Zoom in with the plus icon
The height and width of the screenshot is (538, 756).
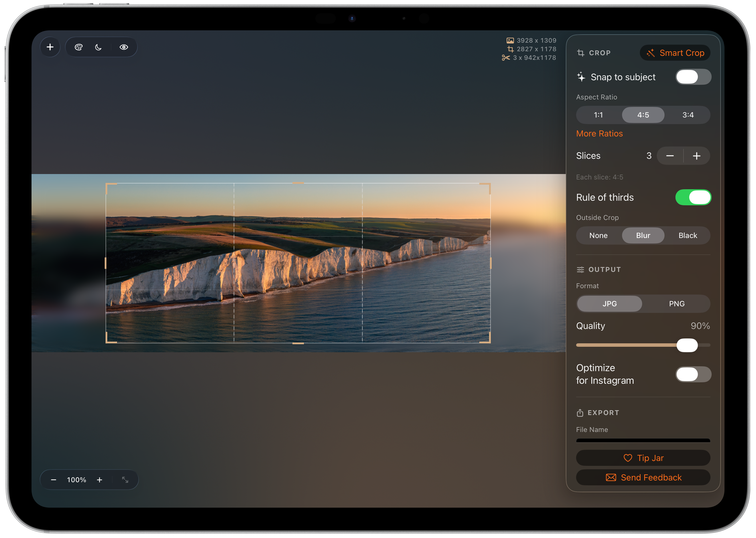tap(99, 480)
